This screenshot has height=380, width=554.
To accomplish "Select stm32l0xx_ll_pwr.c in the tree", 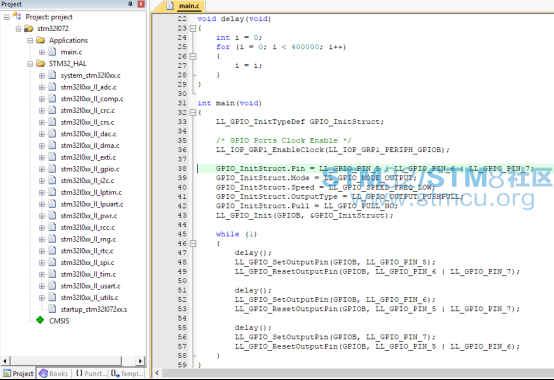I will pyautogui.click(x=89, y=216).
